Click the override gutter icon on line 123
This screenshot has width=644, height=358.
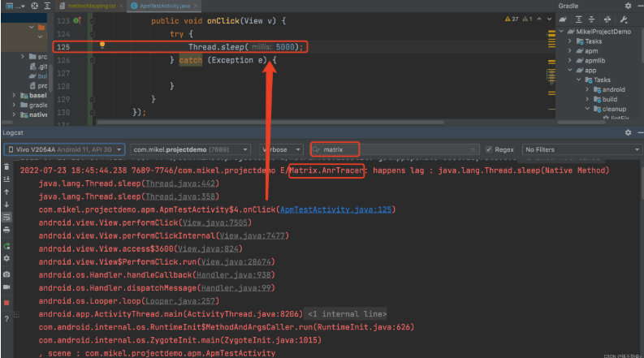[77, 20]
